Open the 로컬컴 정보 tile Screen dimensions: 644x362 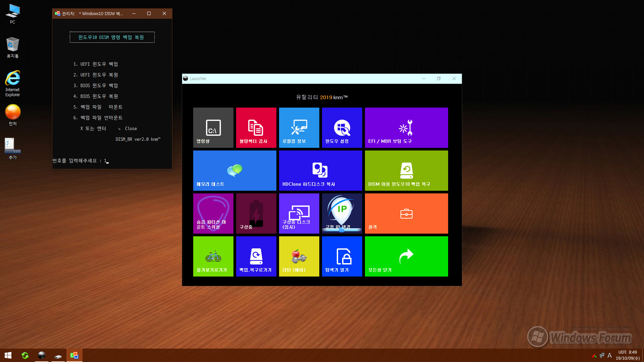tap(299, 127)
